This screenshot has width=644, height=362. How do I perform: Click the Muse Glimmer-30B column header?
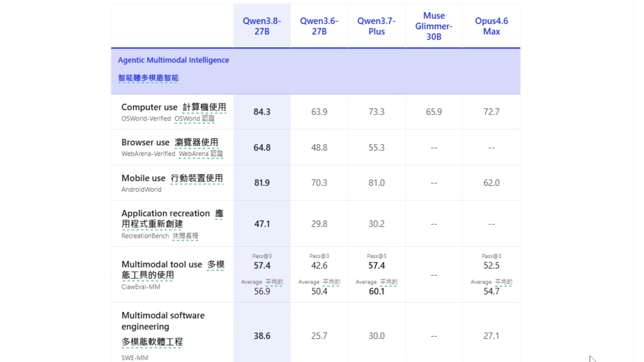(x=434, y=26)
